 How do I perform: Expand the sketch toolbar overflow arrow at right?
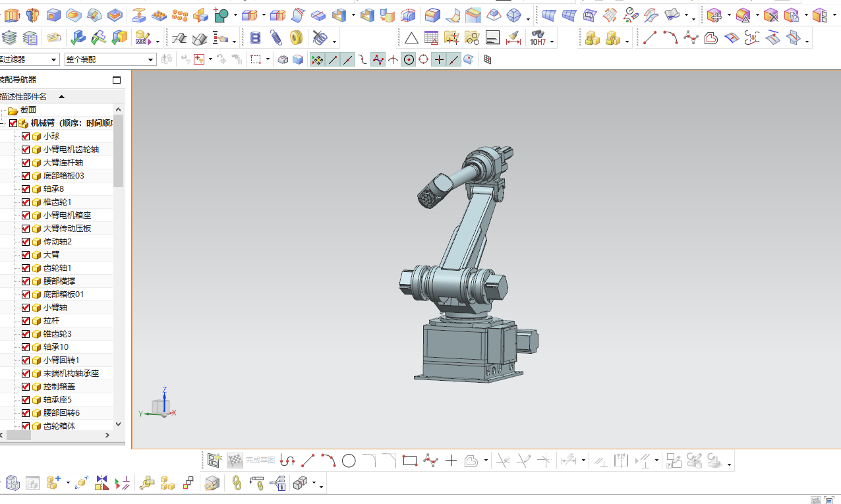click(730, 465)
